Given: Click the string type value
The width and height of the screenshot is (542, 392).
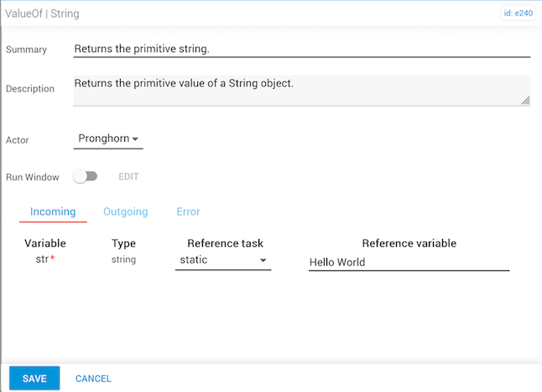Looking at the screenshot, I should [x=124, y=260].
